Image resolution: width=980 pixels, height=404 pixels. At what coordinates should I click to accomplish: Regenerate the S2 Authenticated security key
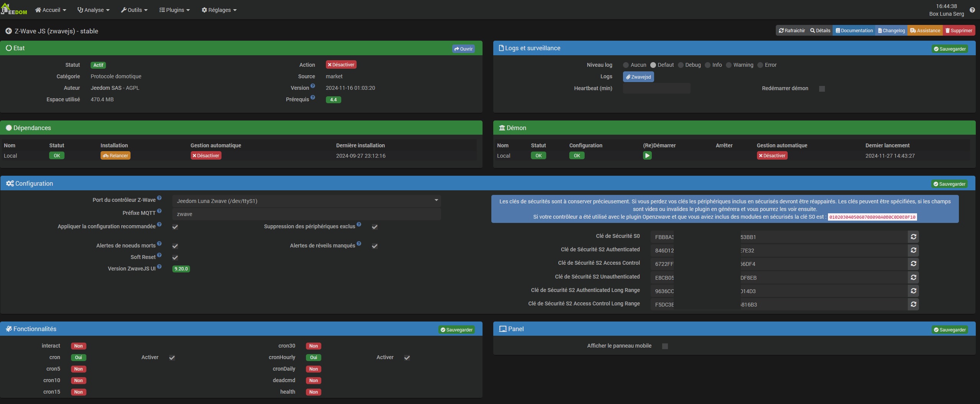point(913,250)
